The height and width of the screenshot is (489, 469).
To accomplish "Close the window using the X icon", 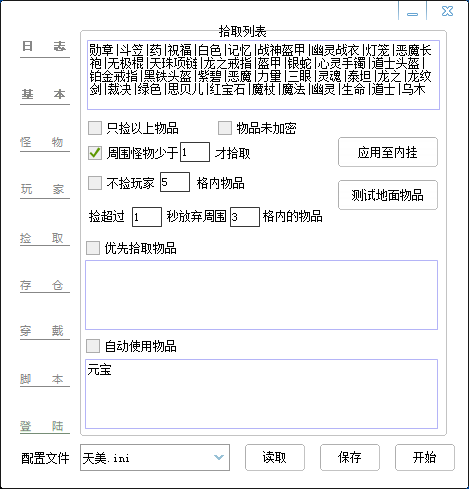I will click(447, 11).
